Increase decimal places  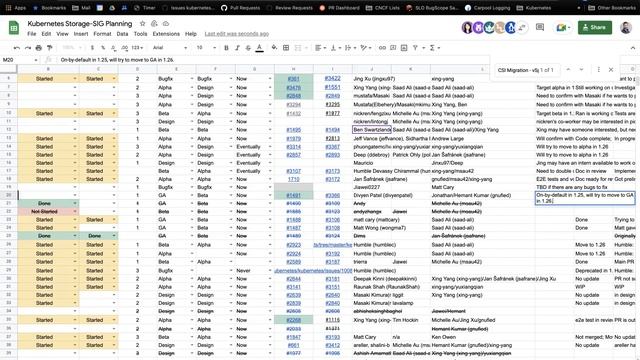[124, 48]
